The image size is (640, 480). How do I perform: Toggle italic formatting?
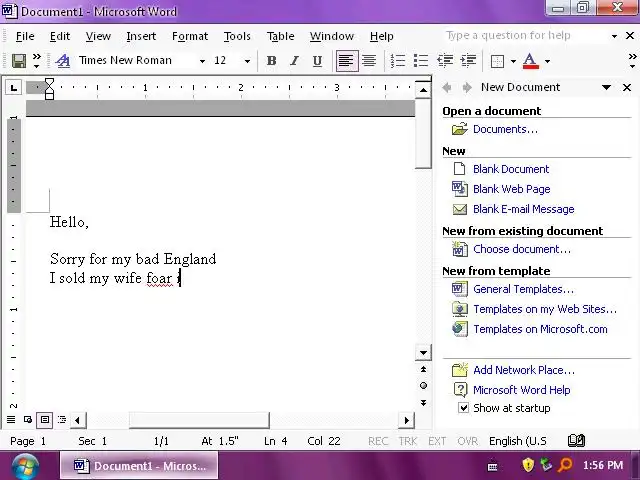pyautogui.click(x=294, y=61)
